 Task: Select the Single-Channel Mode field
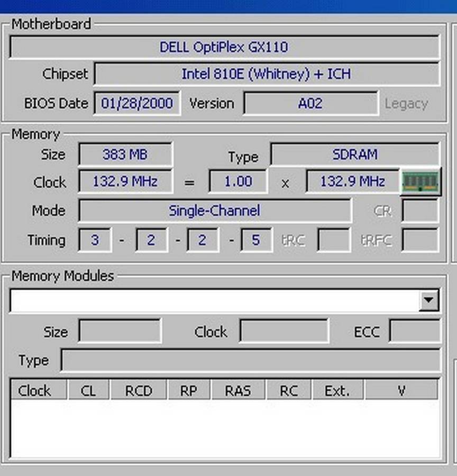click(215, 210)
